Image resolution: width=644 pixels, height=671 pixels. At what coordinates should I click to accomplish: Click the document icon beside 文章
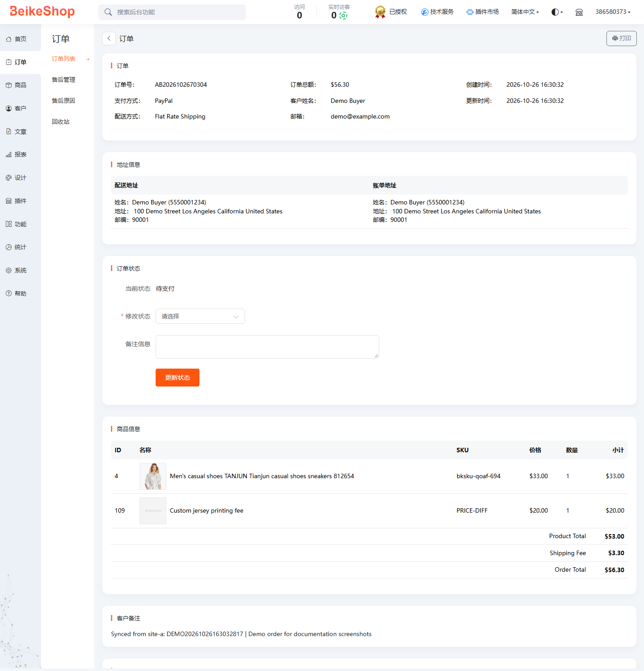(8, 132)
